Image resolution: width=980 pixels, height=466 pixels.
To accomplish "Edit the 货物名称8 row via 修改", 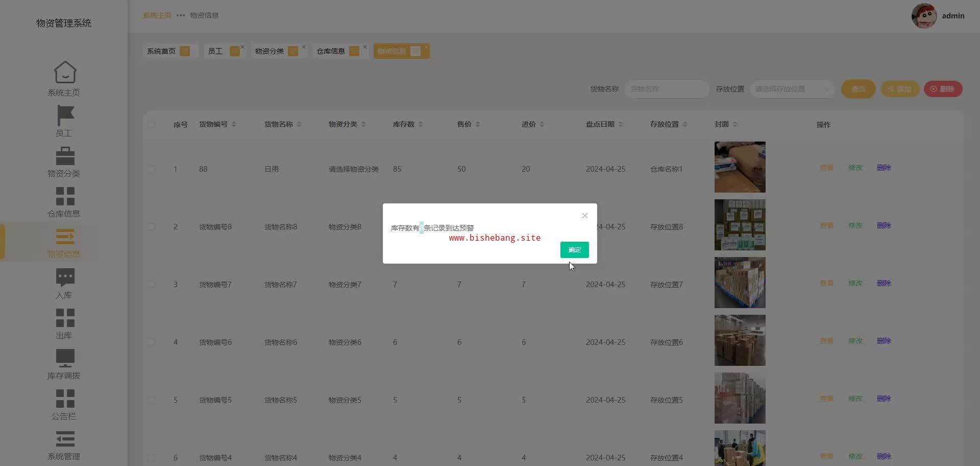I will 855,225.
